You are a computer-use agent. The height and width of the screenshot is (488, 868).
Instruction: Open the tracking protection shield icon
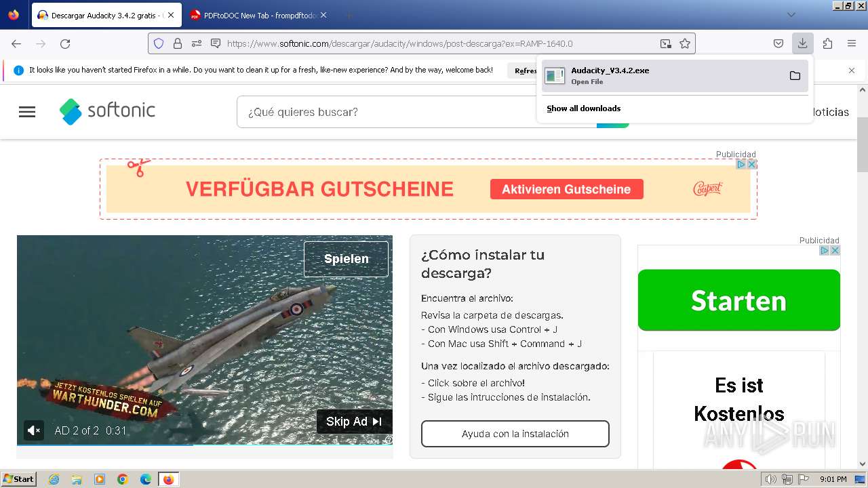click(x=159, y=43)
